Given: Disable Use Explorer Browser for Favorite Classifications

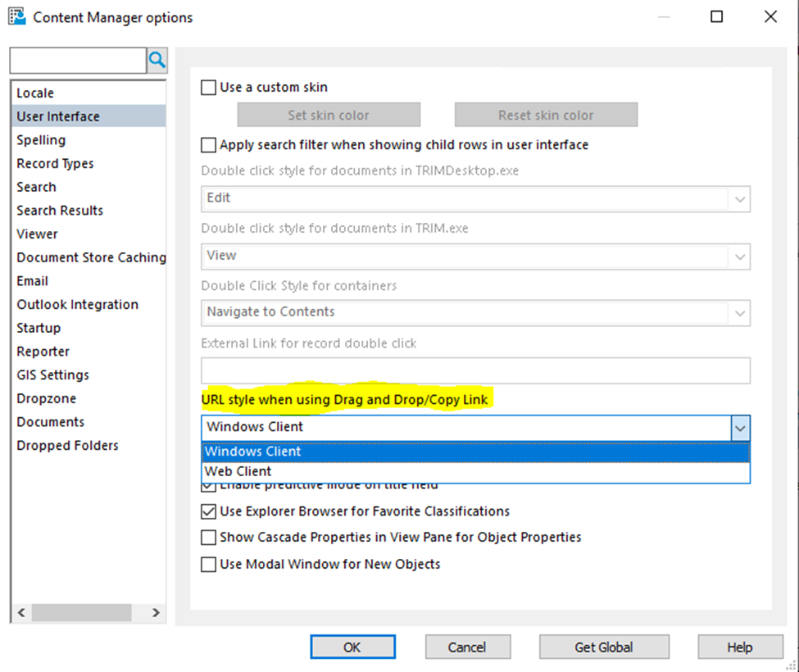Looking at the screenshot, I should 207,511.
